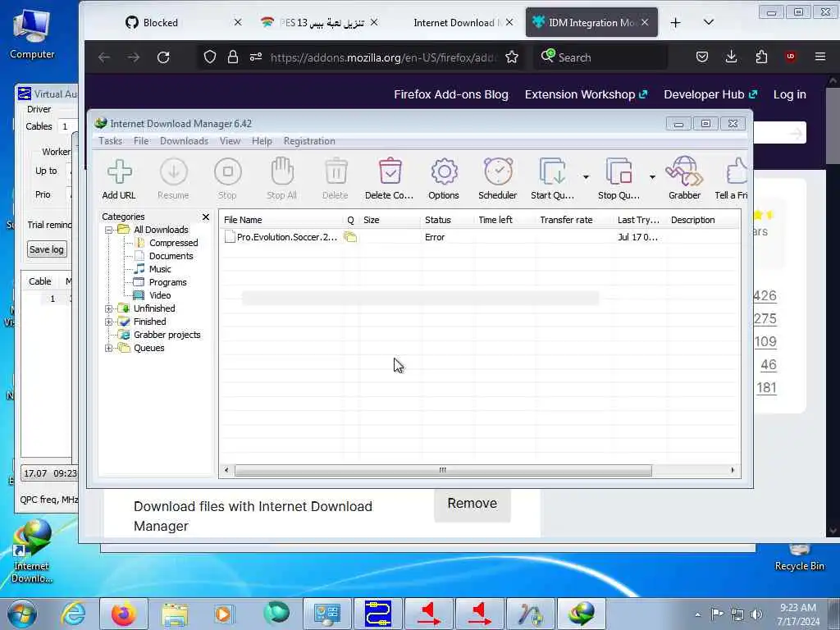Viewport: 840px width, 630px height.
Task: Open the View menu in IDM
Action: click(x=230, y=141)
